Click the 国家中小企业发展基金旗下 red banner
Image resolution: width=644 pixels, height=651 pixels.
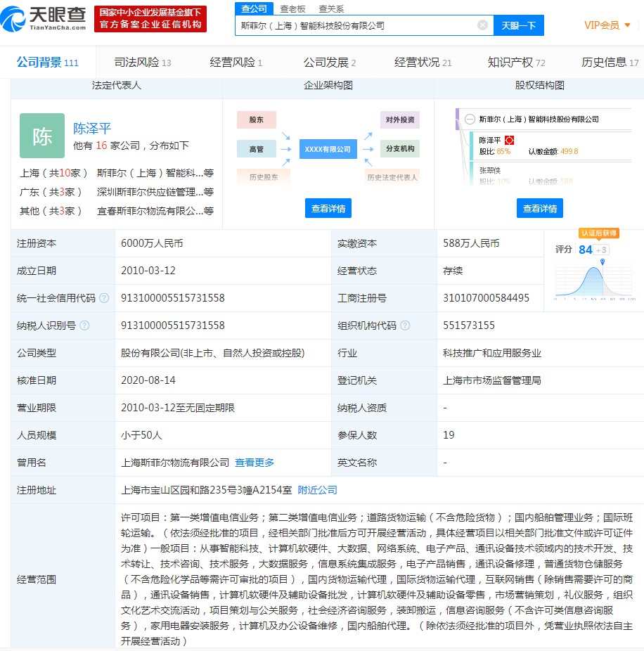pyautogui.click(x=150, y=19)
